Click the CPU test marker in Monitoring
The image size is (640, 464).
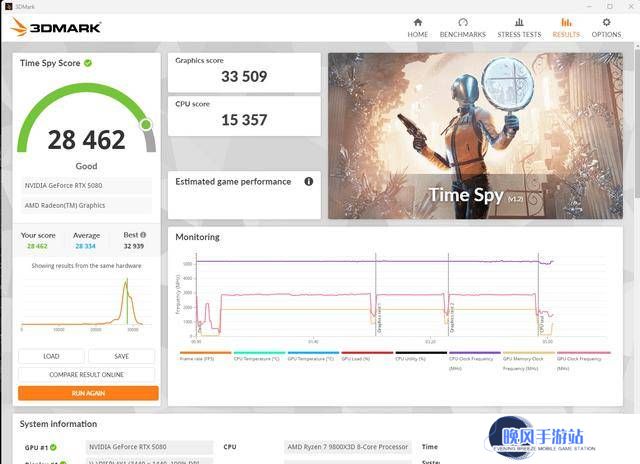click(542, 324)
